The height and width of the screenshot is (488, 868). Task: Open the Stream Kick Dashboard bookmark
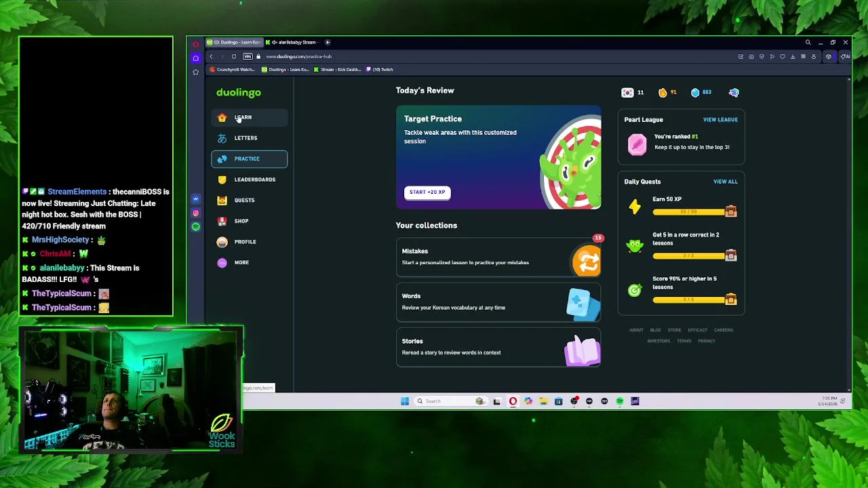coord(338,69)
